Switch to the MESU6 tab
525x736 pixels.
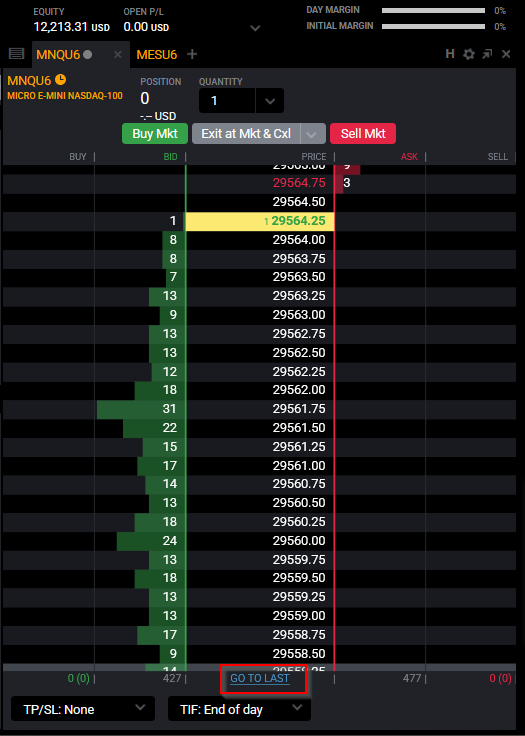(x=156, y=55)
